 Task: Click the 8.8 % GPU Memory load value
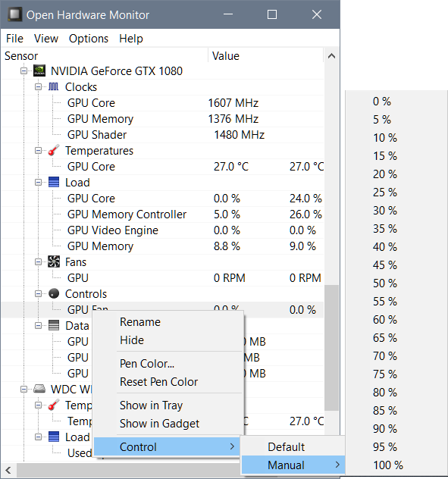click(227, 246)
